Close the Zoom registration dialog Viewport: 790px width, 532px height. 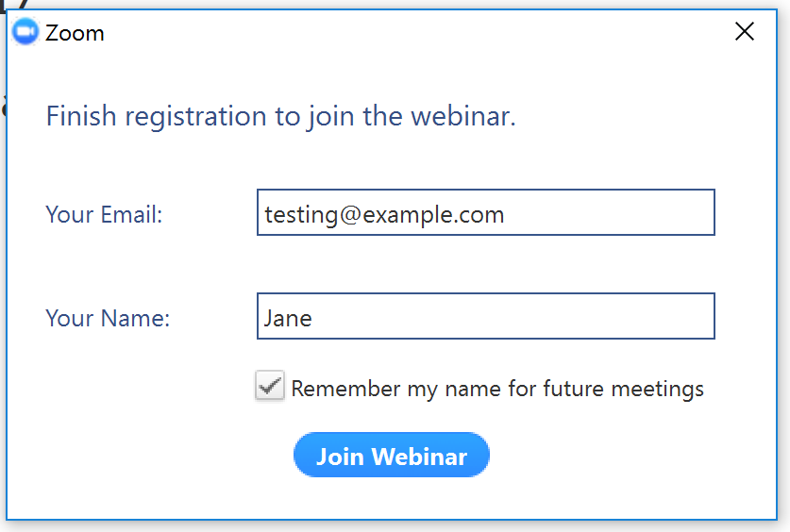[745, 32]
